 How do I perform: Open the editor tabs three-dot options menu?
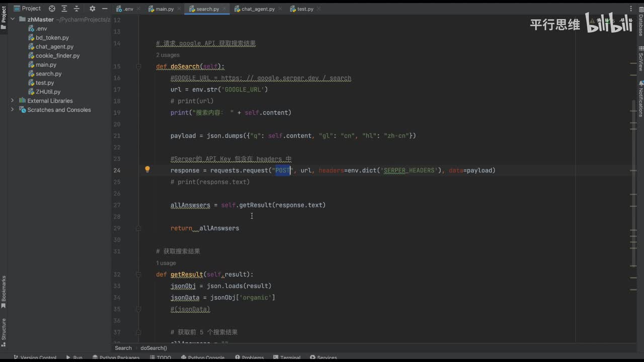pos(631,9)
